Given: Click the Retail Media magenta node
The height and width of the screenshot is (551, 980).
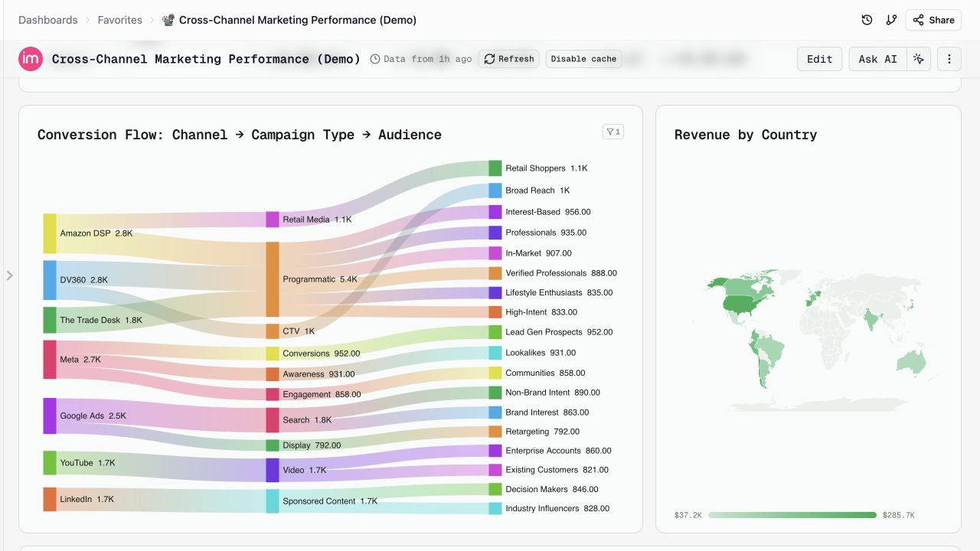Looking at the screenshot, I should (273, 220).
